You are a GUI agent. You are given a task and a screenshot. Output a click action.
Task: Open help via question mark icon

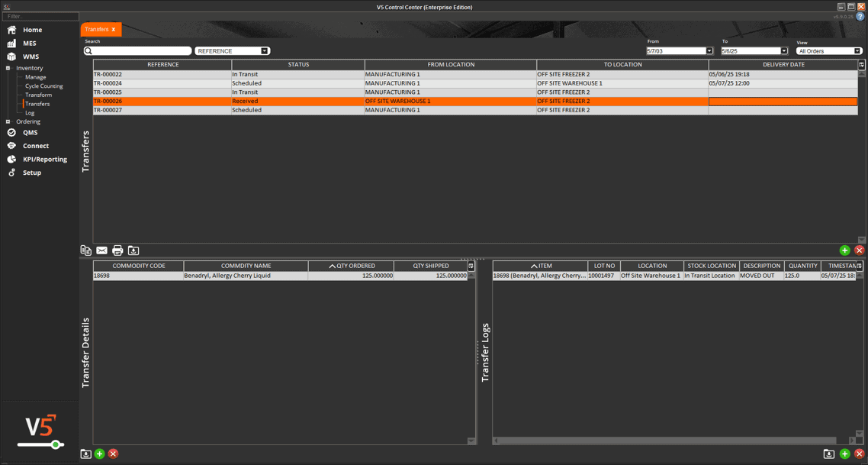(x=860, y=17)
